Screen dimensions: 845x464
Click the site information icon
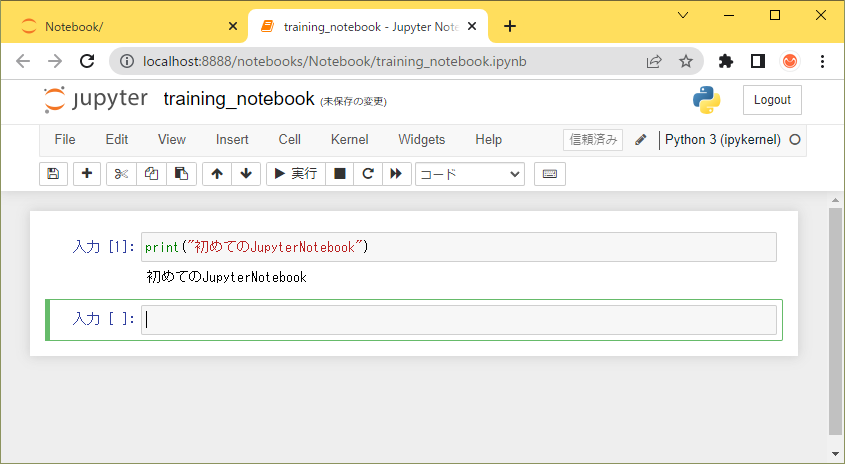pos(127,61)
